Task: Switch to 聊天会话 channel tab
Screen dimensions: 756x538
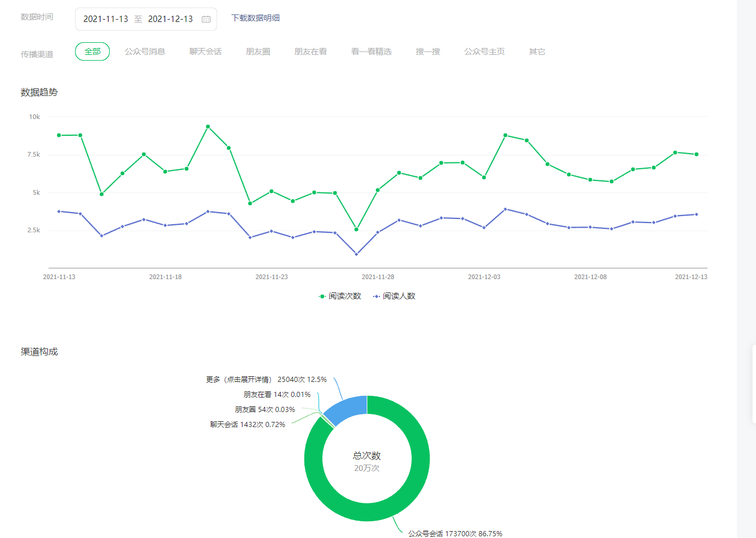Action: point(206,51)
